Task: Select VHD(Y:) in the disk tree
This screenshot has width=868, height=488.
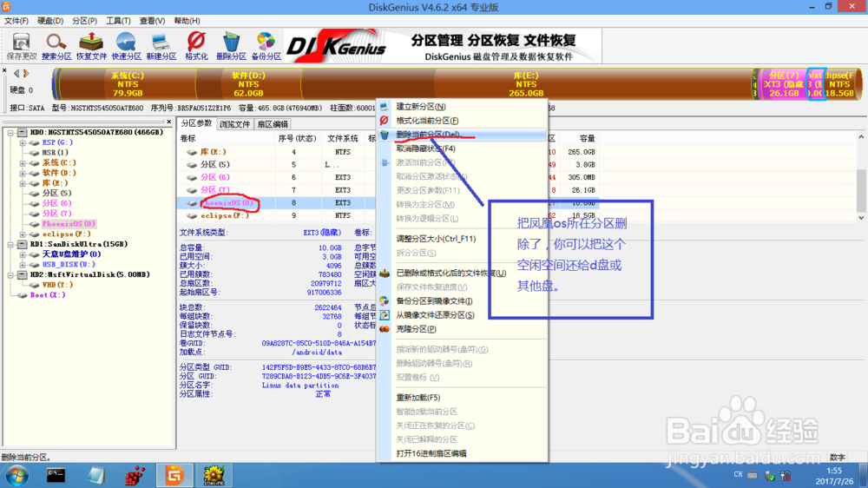Action: click(57, 285)
